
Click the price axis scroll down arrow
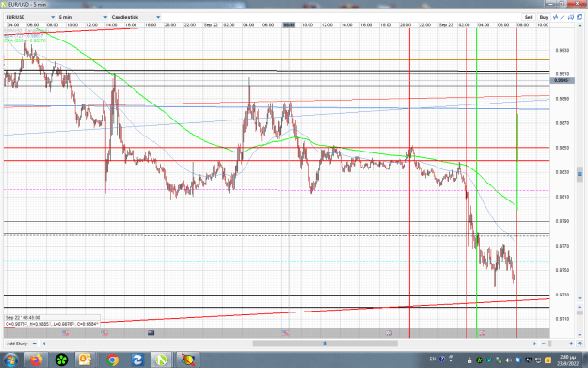[x=580, y=298]
